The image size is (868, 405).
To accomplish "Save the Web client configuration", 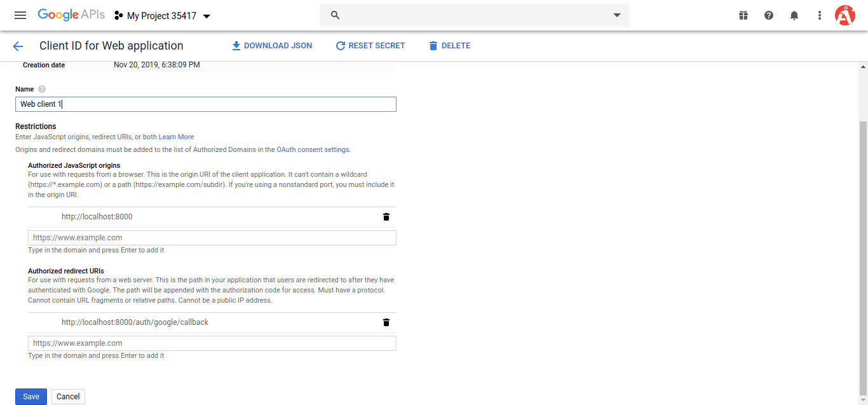I will tap(31, 396).
